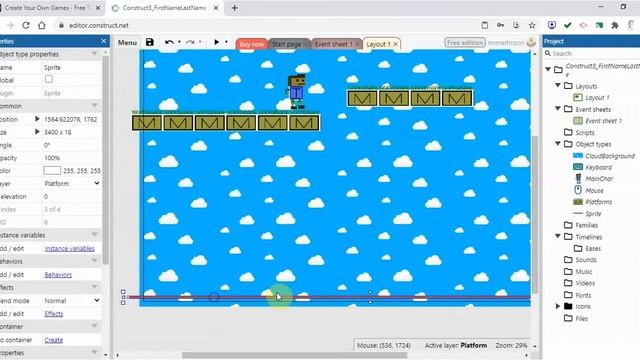
Task: Open the main Menu
Action: (x=127, y=42)
